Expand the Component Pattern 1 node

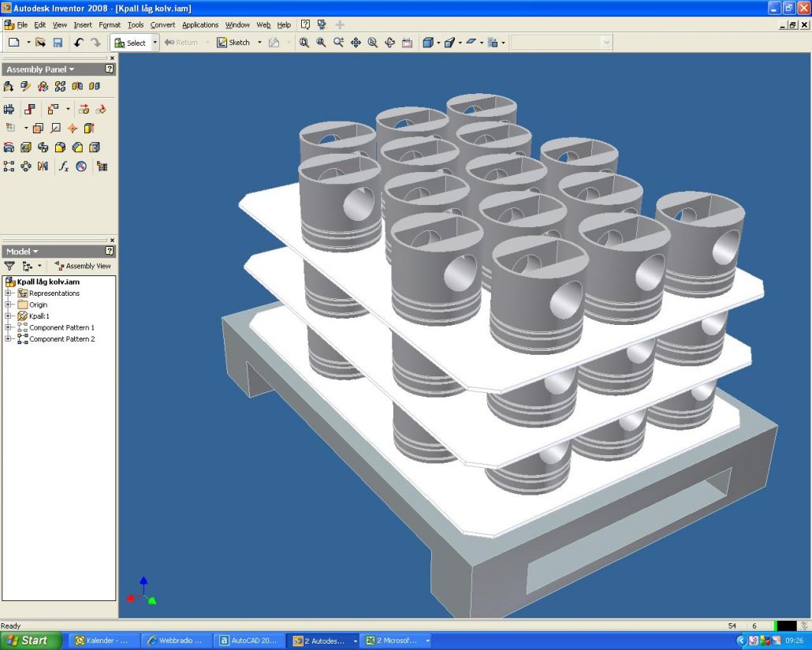(x=9, y=327)
